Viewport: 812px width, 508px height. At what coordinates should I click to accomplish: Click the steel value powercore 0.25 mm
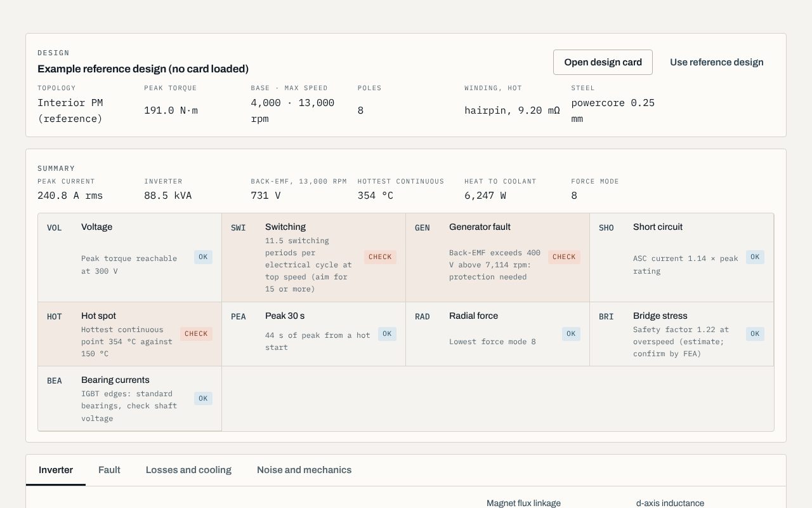tap(613, 110)
